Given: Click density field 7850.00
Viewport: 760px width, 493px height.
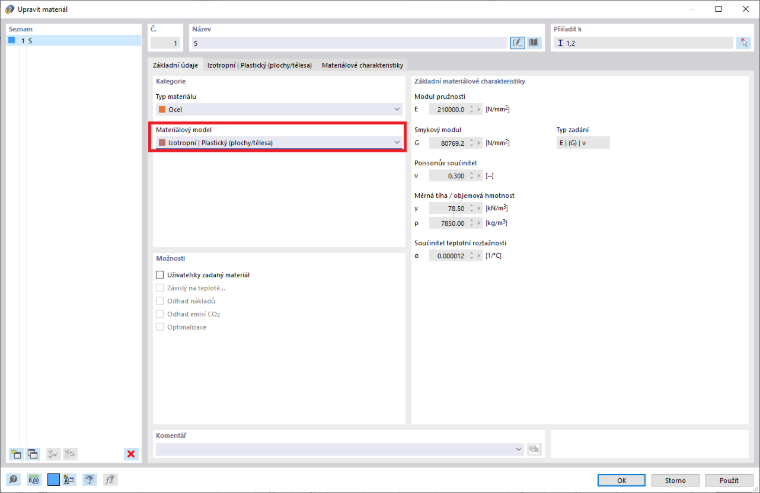Looking at the screenshot, I should 448,223.
